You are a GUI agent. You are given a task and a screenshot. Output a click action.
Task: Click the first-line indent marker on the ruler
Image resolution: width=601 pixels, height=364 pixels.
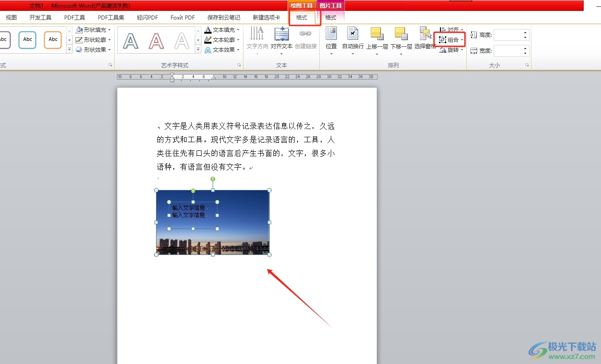tap(172, 75)
